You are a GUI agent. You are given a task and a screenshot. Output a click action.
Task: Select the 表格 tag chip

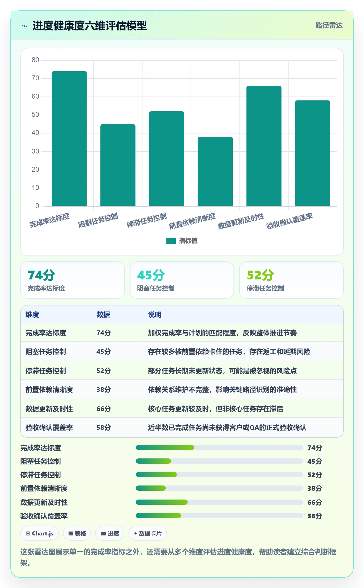click(77, 533)
